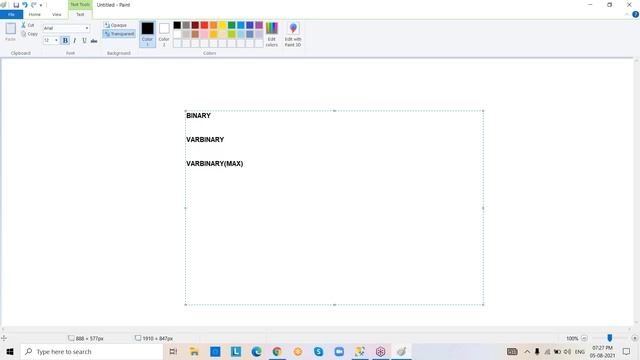Click the ENG language indicator

580,351
